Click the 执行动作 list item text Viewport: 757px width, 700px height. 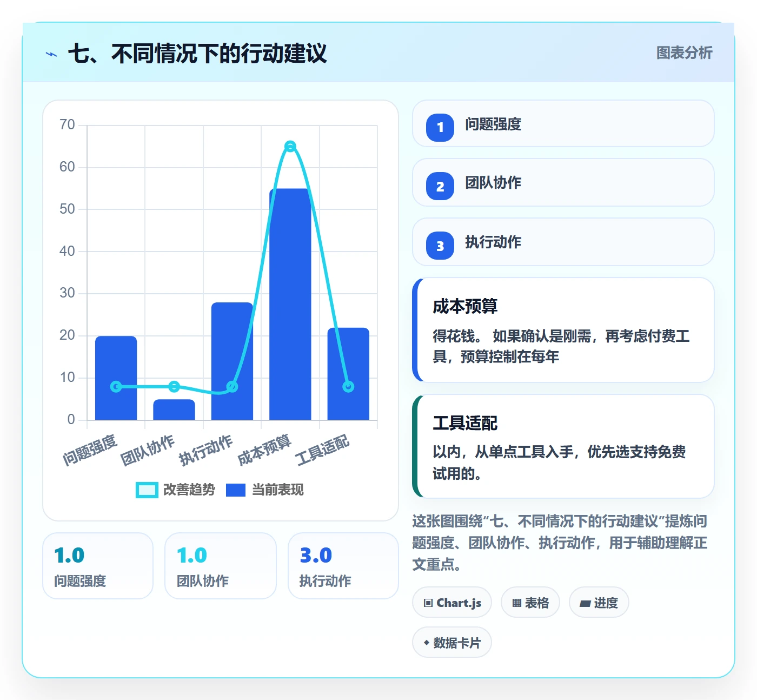point(493,242)
